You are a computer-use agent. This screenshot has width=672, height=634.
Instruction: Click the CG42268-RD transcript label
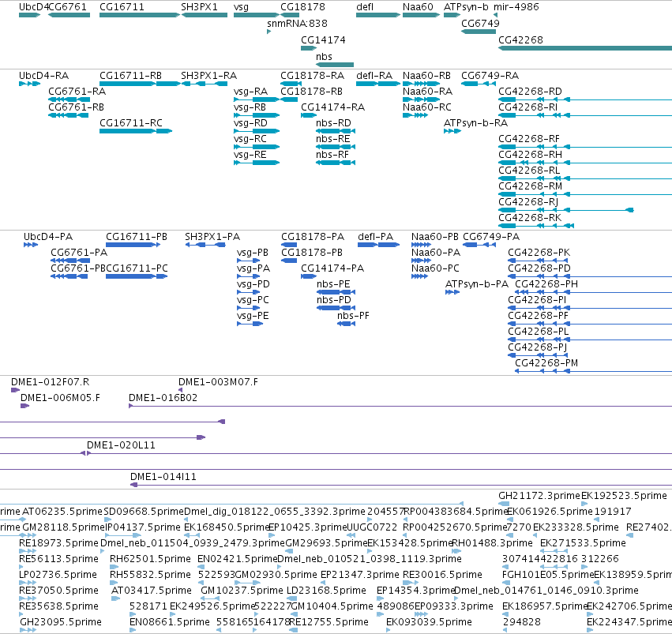(x=530, y=92)
